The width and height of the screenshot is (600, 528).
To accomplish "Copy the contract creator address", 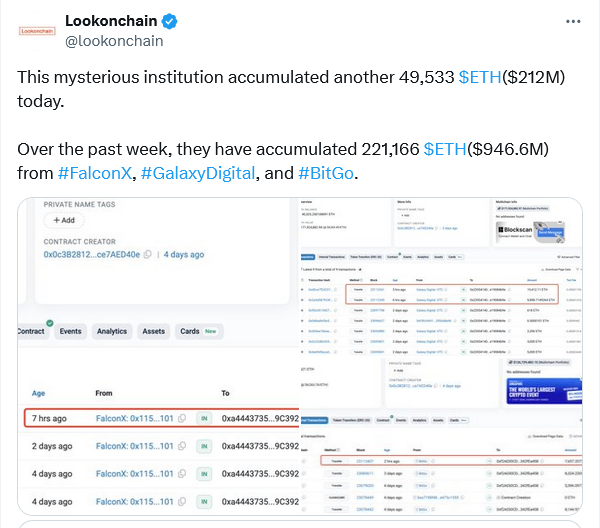I will click(x=147, y=256).
